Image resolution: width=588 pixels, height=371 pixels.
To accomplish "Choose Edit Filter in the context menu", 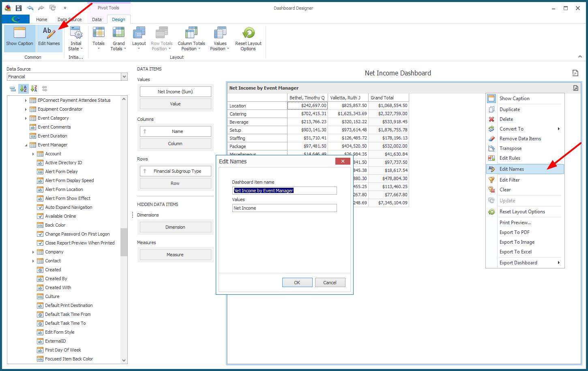I will [x=525, y=180].
